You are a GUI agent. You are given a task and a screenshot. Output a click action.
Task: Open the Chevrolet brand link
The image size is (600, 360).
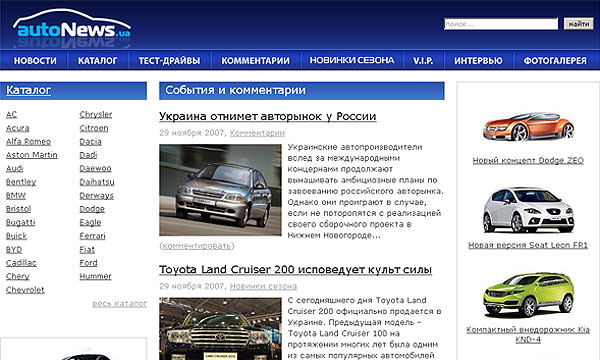point(25,290)
